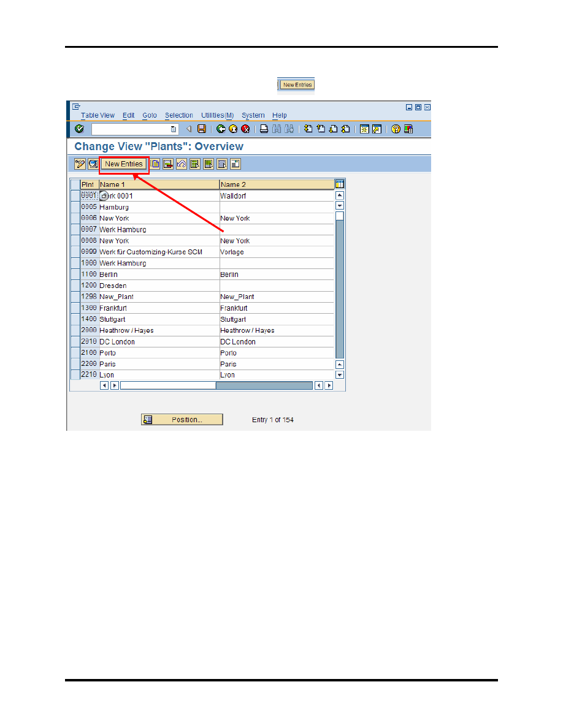Image resolution: width=563 pixels, height=728 pixels.
Task: Click the Name 1 cell containing Frankfurt
Action: pos(158,308)
